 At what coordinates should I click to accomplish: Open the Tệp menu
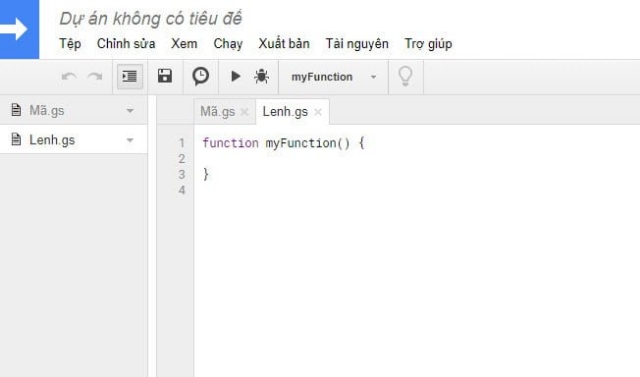pyautogui.click(x=70, y=44)
